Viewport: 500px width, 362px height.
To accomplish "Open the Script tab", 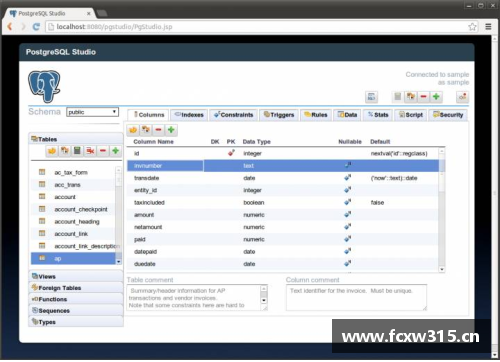I will [411, 115].
